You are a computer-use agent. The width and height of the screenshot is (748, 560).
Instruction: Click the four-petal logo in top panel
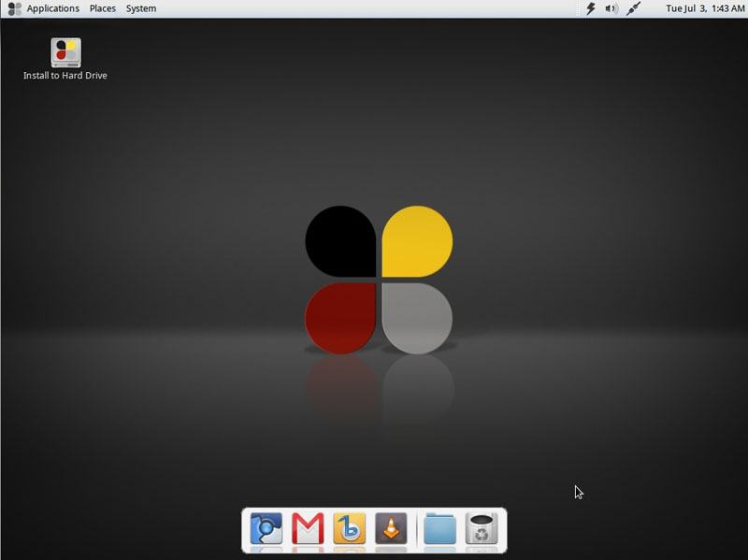coord(14,8)
